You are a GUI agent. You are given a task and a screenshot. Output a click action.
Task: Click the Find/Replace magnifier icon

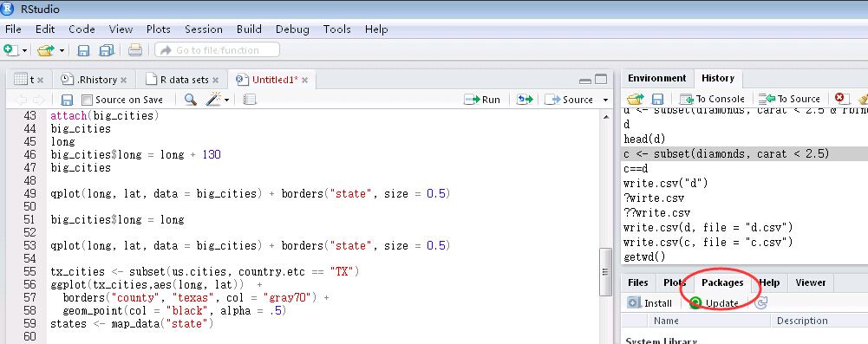191,100
